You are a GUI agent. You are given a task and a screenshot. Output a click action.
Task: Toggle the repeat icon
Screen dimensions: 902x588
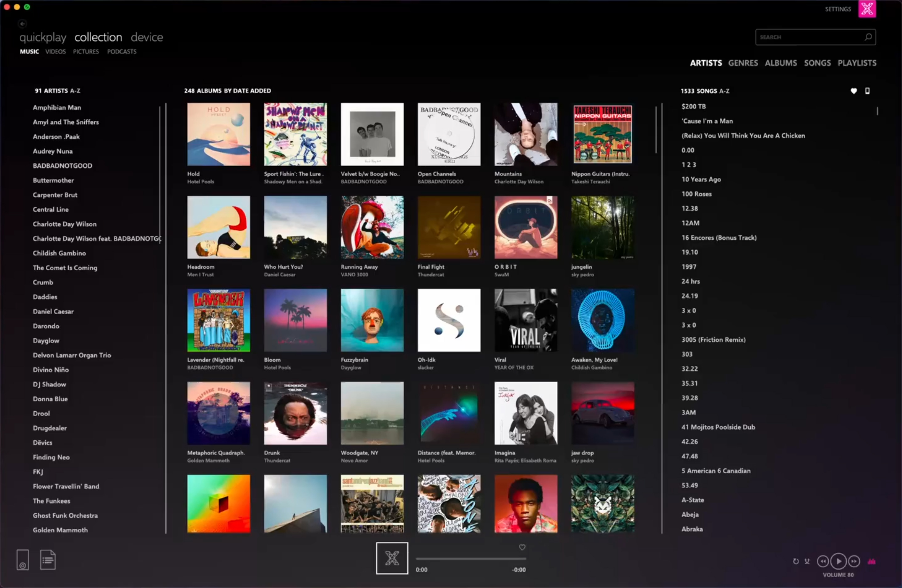pyautogui.click(x=796, y=561)
